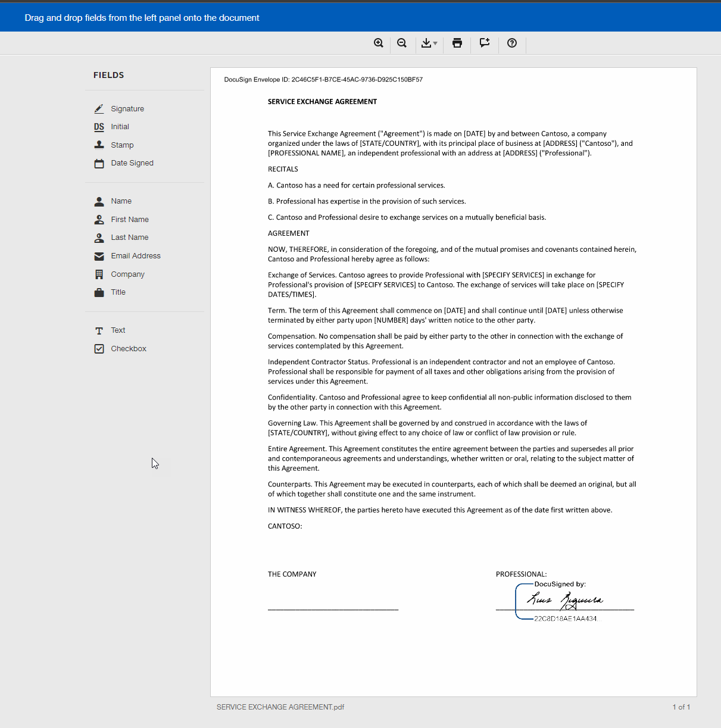
Task: Select the First Name field
Action: (x=129, y=220)
